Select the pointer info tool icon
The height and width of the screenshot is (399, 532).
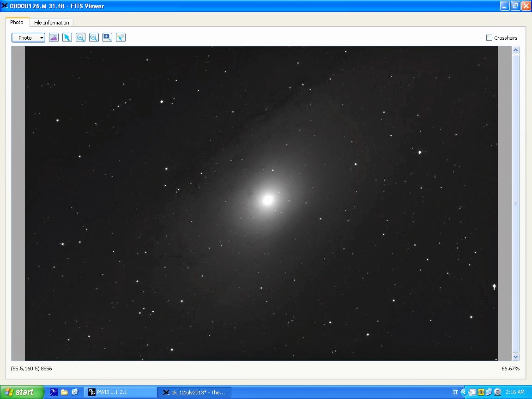121,38
